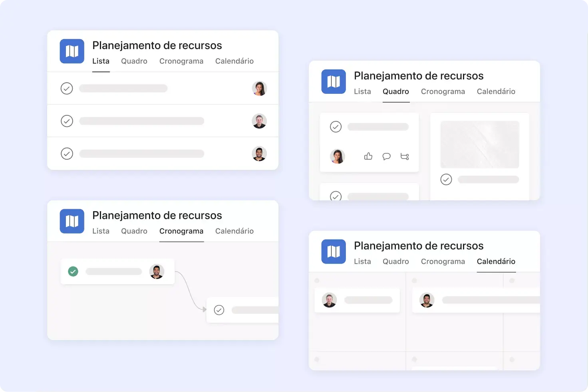
Task: Click the map project icon in the Calendário card
Action: (334, 251)
